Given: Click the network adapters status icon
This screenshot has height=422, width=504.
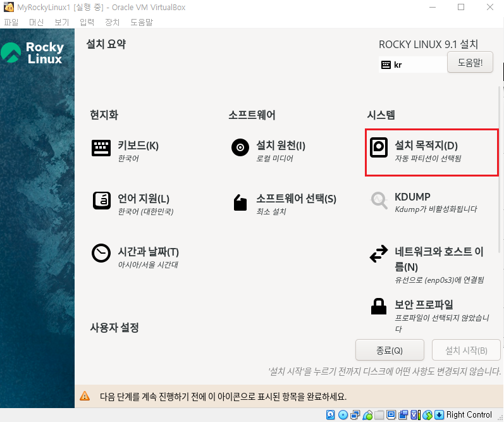Looking at the screenshot, I should 355,415.
